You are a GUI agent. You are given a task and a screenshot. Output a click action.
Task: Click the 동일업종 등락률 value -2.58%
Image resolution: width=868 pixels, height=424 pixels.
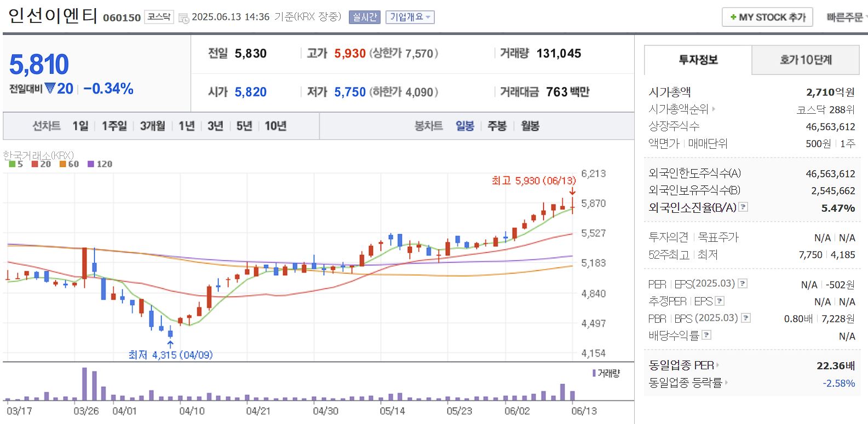[838, 383]
